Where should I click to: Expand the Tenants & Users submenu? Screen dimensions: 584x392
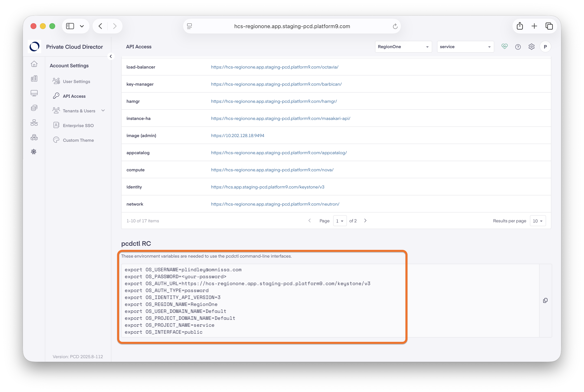103,111
